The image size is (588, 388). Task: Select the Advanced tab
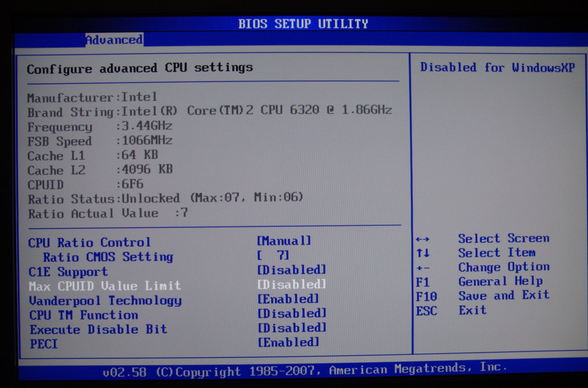coord(114,40)
